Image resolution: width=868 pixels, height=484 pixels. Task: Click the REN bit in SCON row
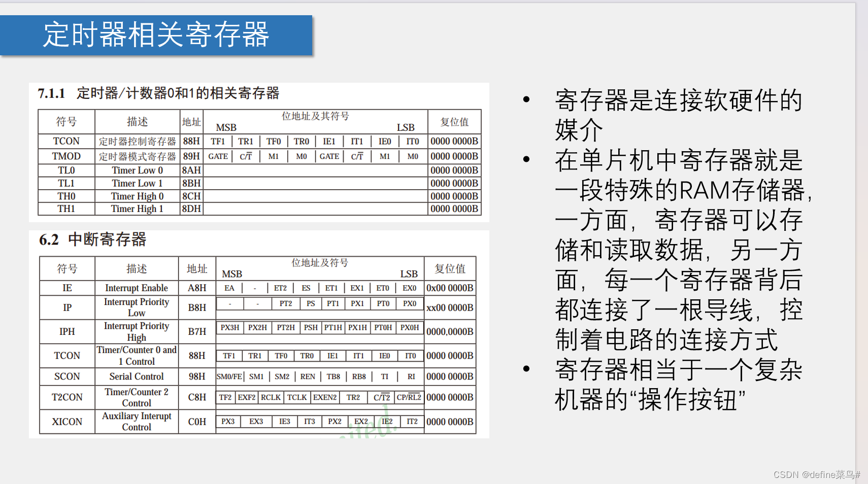tap(308, 376)
